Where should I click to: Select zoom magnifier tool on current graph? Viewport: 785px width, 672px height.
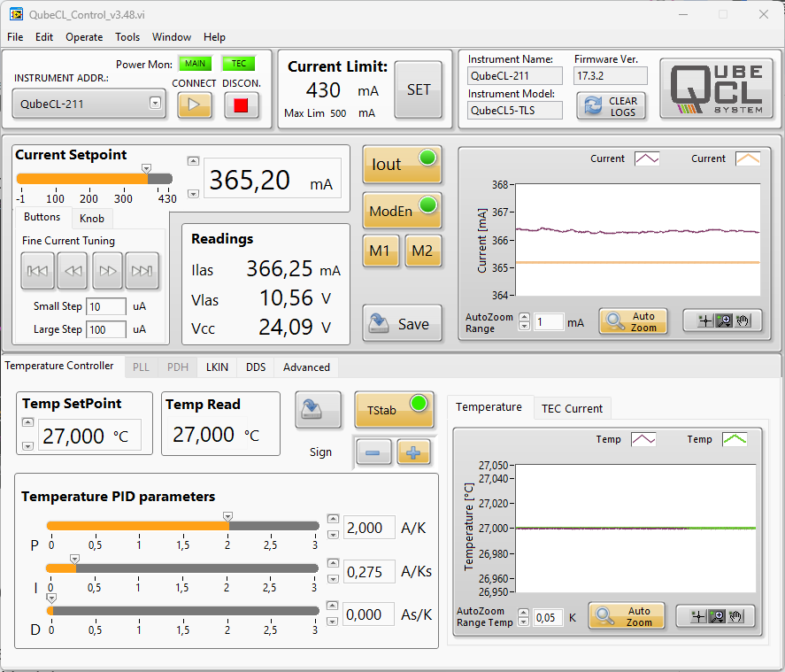pos(724,321)
